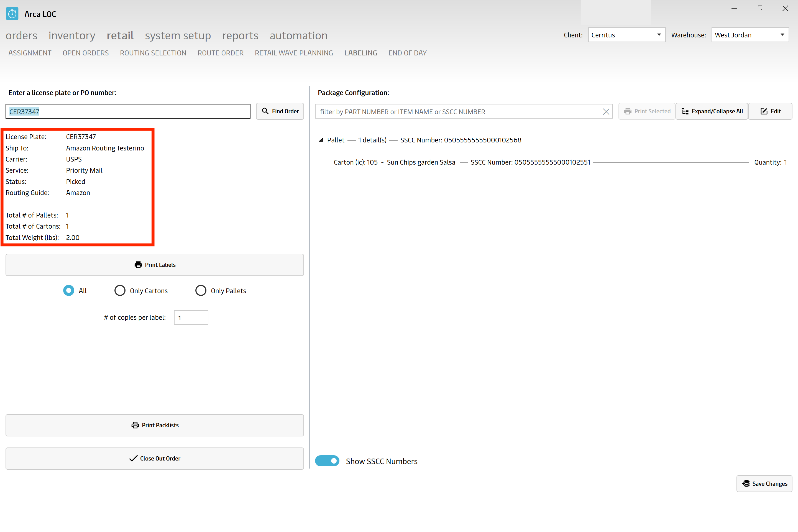Click the Status value Picked
Image resolution: width=798 pixels, height=532 pixels.
coord(75,181)
